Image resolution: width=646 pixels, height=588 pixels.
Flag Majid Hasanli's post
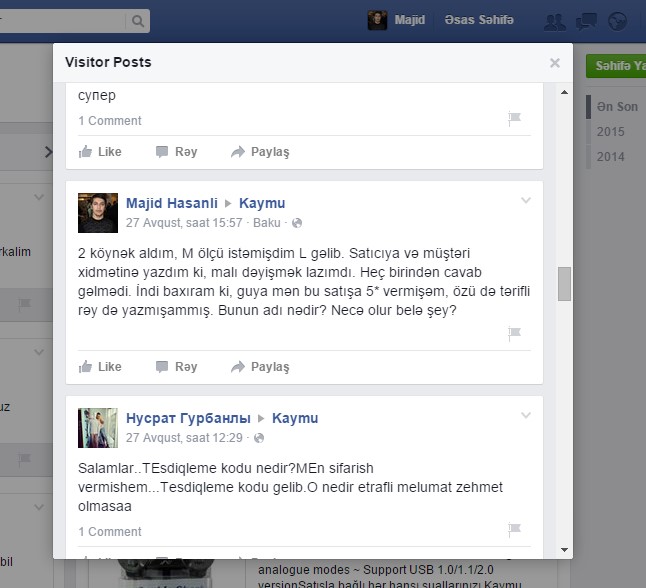pyautogui.click(x=514, y=333)
